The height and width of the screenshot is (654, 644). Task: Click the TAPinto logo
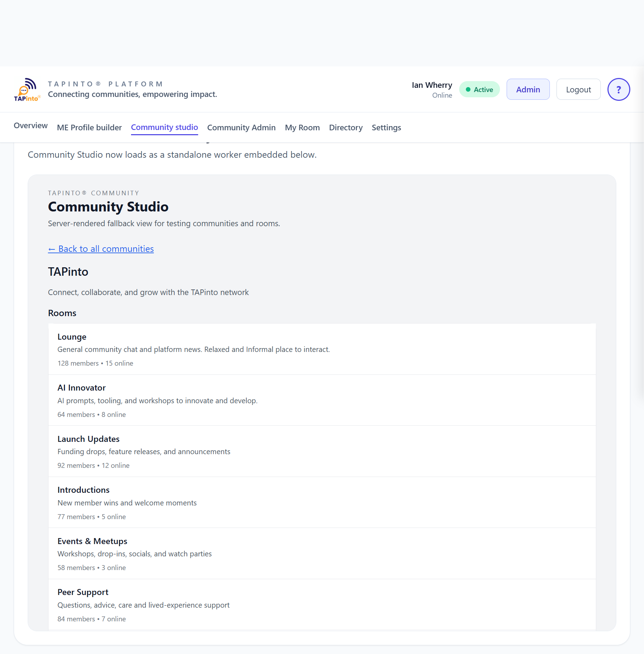coord(27,89)
